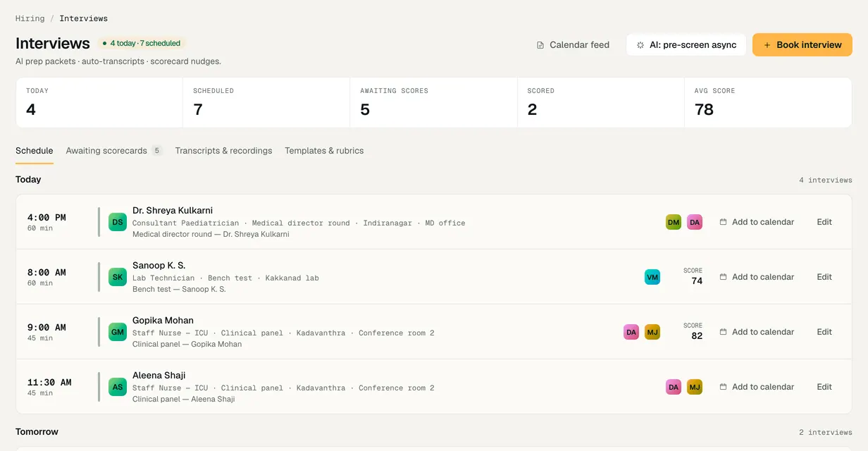Click the name Dr. Shreya Kulkarni
868x451 pixels.
click(x=173, y=211)
